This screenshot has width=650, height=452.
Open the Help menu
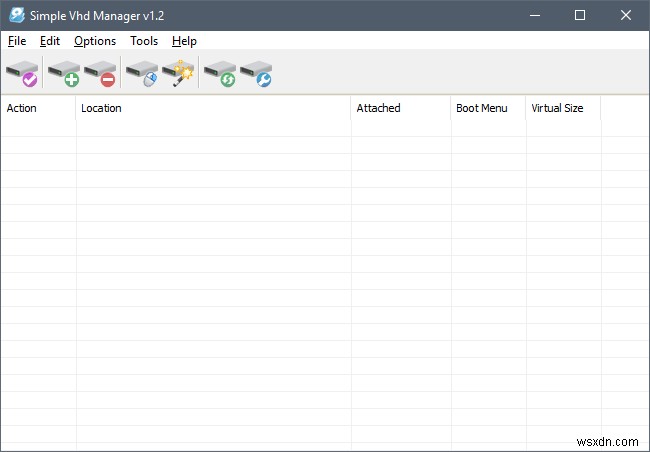point(184,41)
